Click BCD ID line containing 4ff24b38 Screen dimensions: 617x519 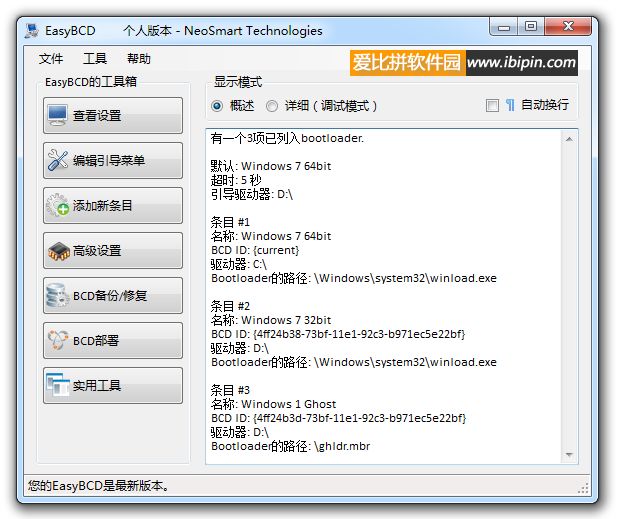click(338, 334)
